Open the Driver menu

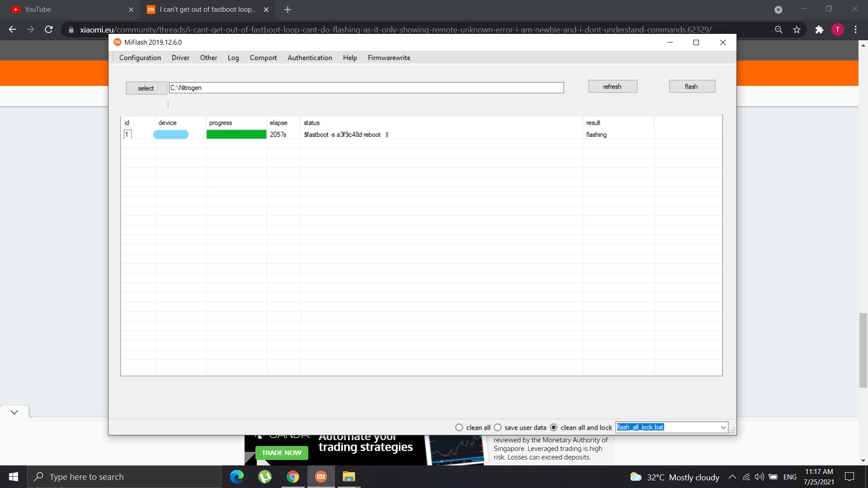pos(180,58)
